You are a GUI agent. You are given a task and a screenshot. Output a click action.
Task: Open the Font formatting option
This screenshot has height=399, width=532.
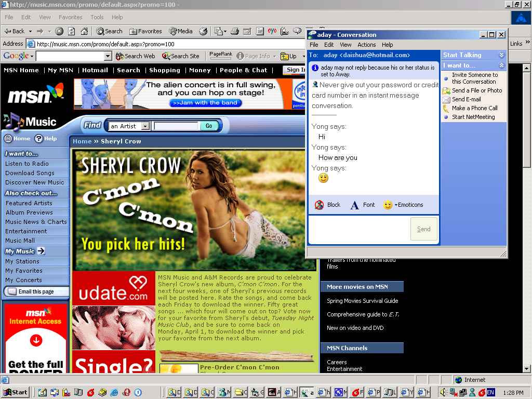(x=362, y=205)
